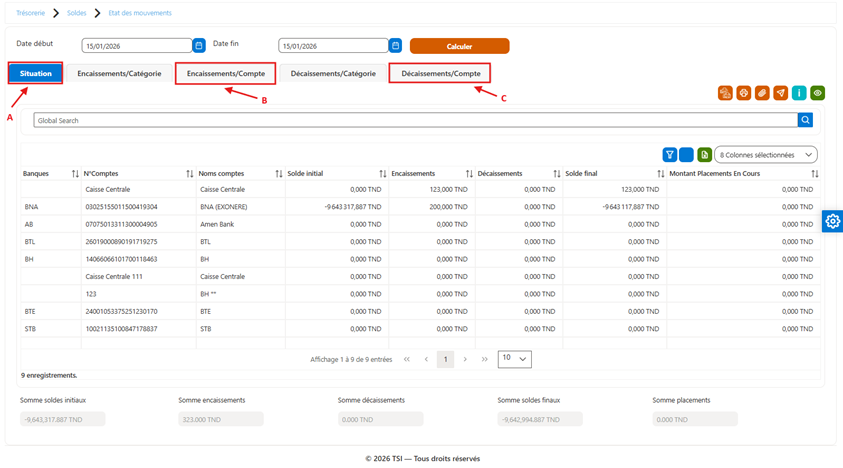Open the Date fin calendar picker
Image resolution: width=843 pixels, height=468 pixels.
(396, 46)
